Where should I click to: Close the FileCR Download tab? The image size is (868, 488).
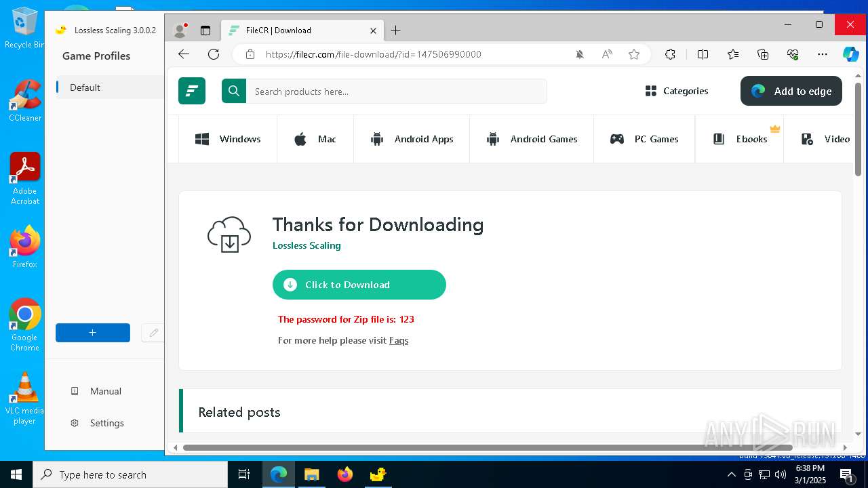(373, 30)
